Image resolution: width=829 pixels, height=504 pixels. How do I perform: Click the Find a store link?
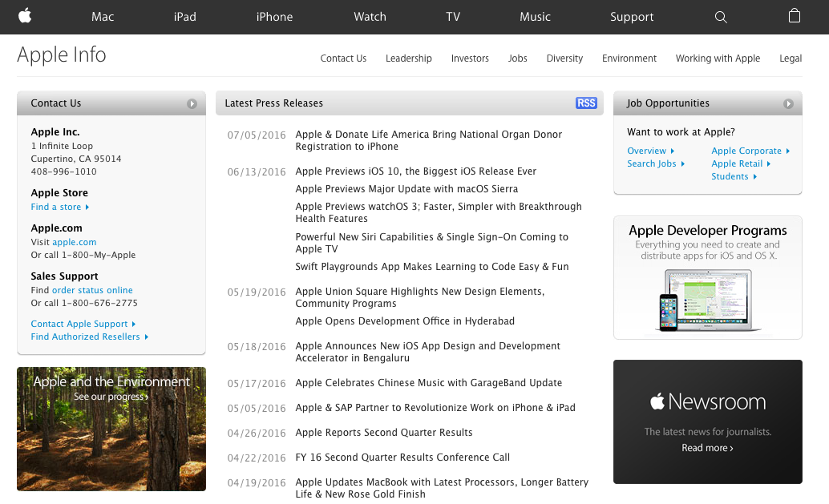click(x=56, y=207)
